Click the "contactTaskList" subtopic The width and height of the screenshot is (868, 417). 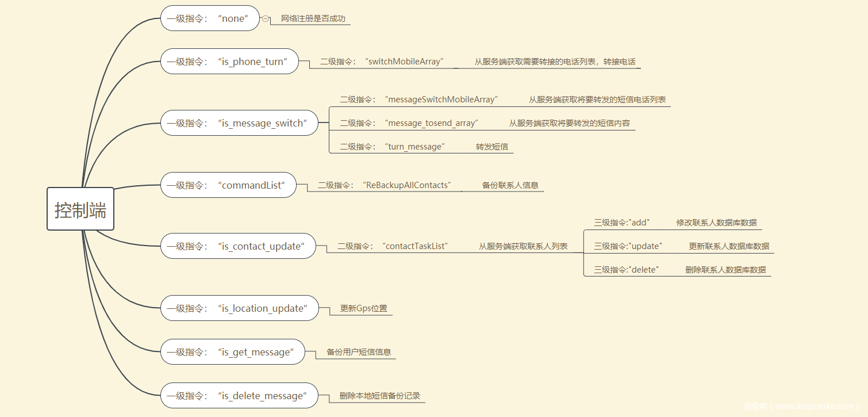(x=393, y=246)
